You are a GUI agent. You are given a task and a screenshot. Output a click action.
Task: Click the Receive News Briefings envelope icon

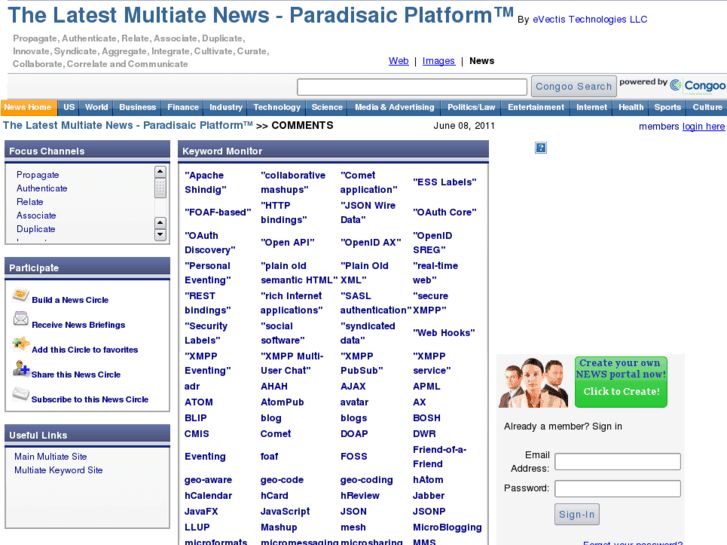tap(20, 319)
